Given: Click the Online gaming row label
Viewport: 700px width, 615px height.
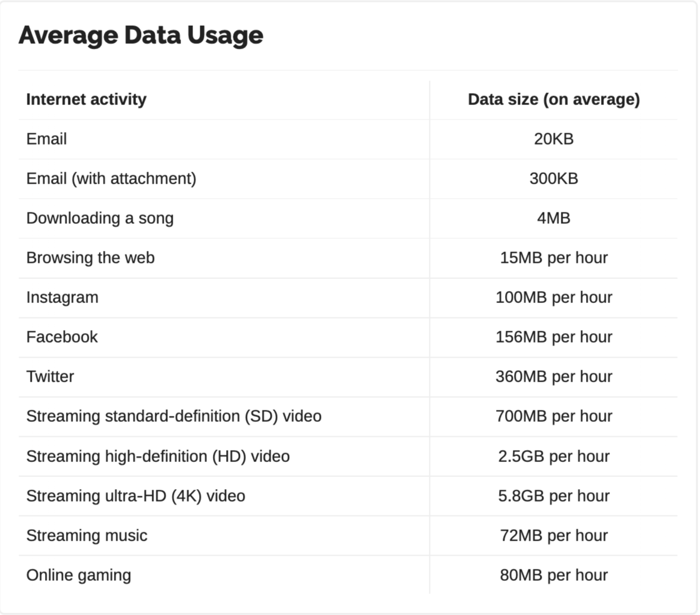Looking at the screenshot, I should click(79, 575).
